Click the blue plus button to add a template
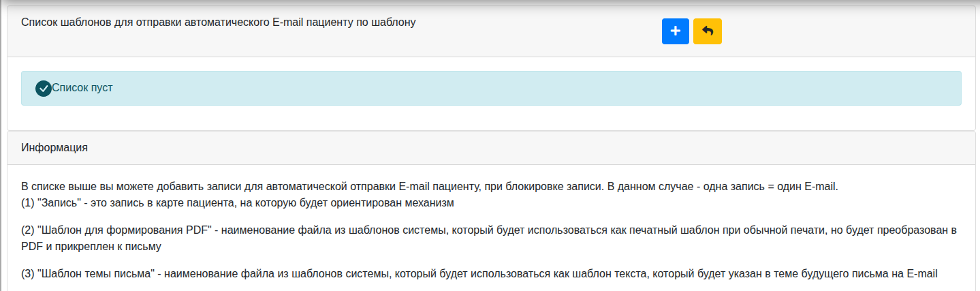Screen dimensions: 980x291 [x=675, y=31]
